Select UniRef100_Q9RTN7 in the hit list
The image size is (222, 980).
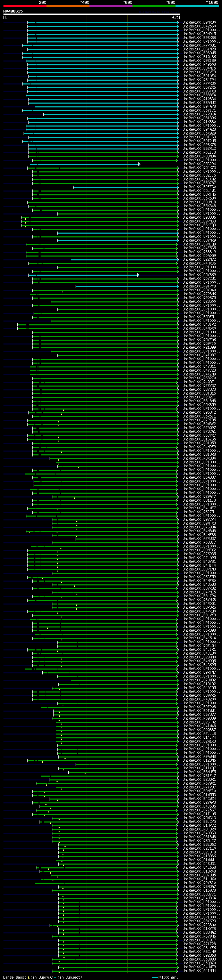pos(199,673)
